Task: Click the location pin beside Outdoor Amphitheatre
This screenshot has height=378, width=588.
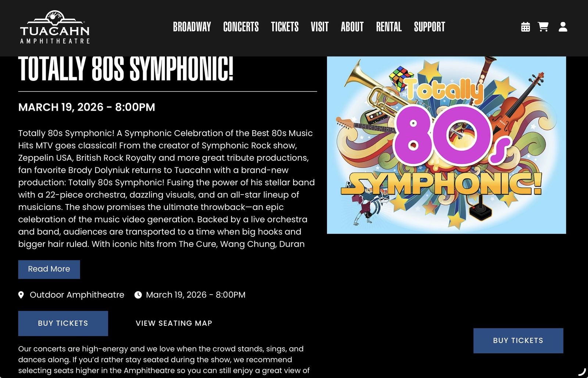Action: 22,295
